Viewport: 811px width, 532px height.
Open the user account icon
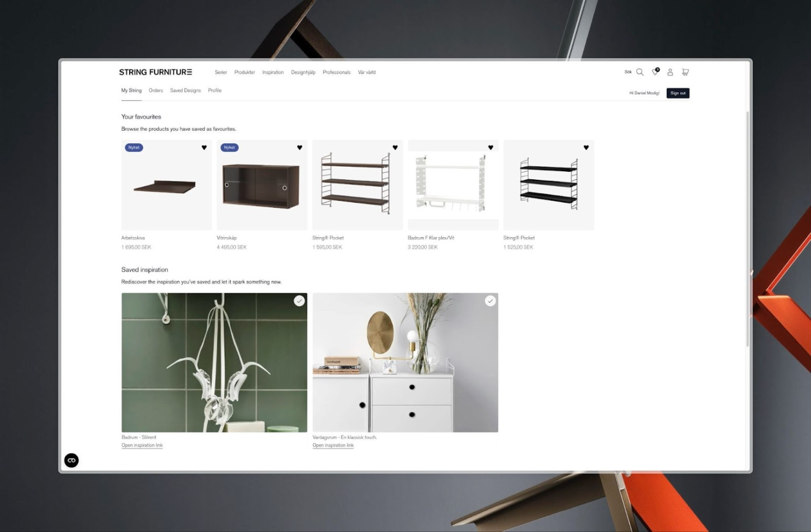coord(670,72)
